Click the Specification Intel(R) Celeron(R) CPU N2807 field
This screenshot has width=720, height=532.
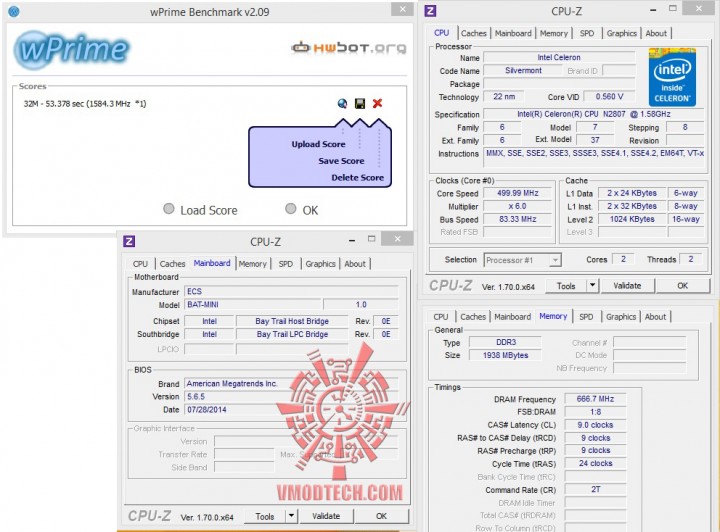(x=594, y=114)
